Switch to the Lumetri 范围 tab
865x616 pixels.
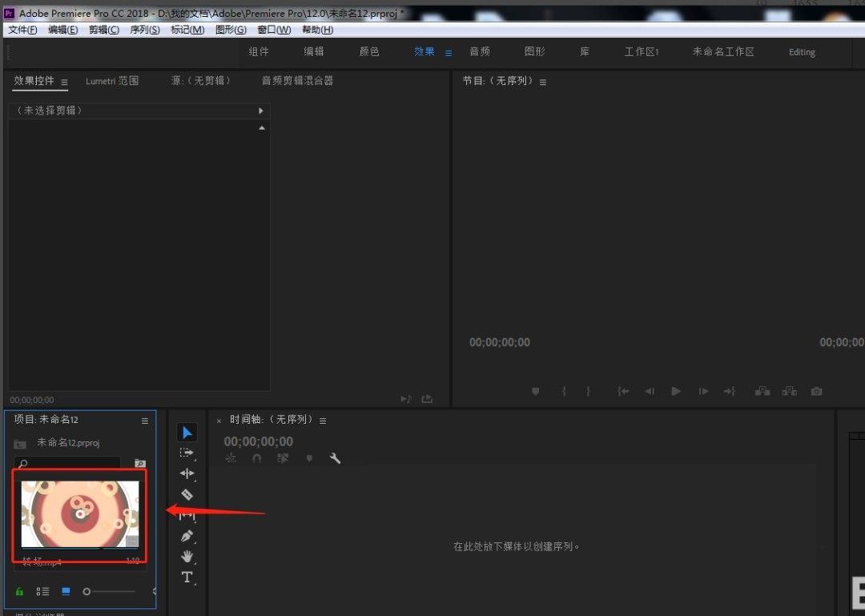point(112,81)
